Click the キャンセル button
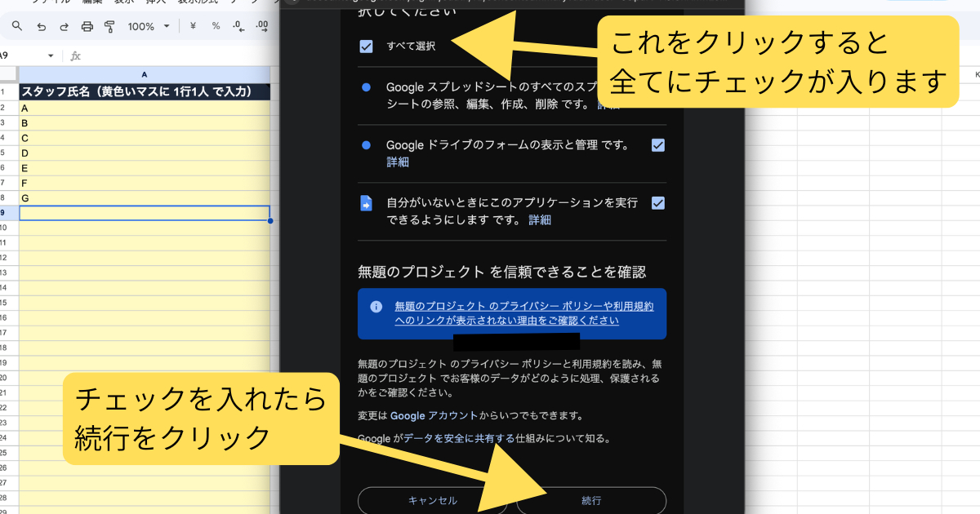Image resolution: width=980 pixels, height=514 pixels. click(x=432, y=500)
